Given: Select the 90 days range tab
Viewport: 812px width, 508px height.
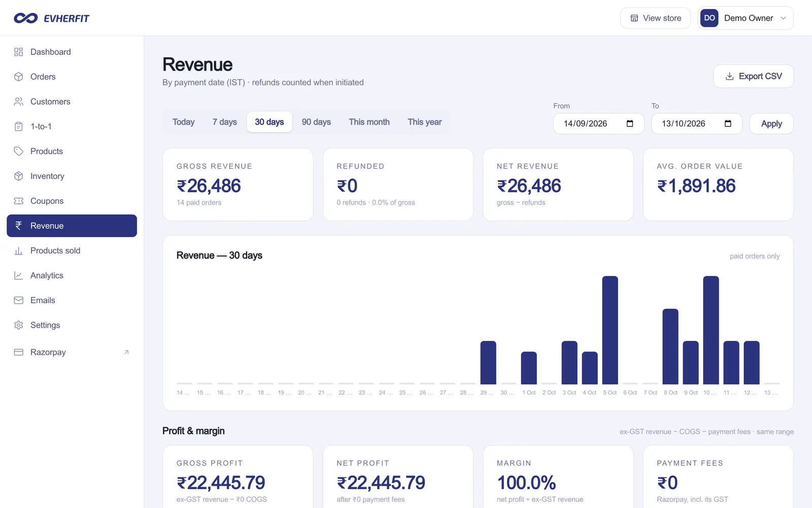Looking at the screenshot, I should coord(316,122).
